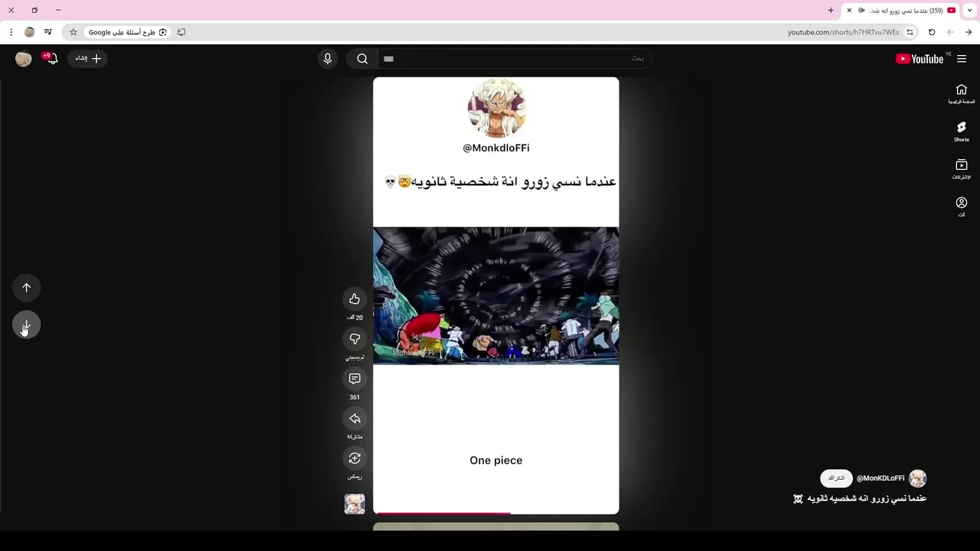Open the Home item in the sidebar
This screenshot has height=551, width=980.
tap(962, 94)
